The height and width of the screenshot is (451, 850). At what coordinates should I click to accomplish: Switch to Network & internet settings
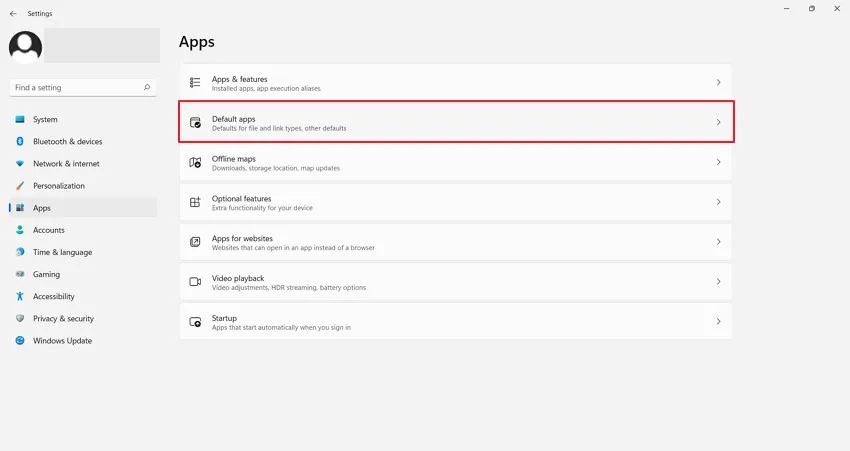coord(66,164)
